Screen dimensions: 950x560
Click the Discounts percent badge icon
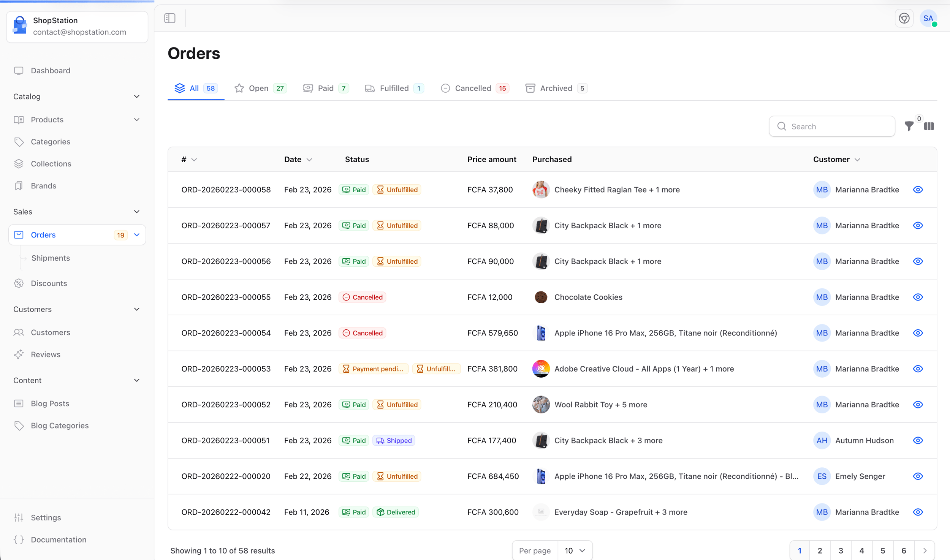click(x=19, y=283)
